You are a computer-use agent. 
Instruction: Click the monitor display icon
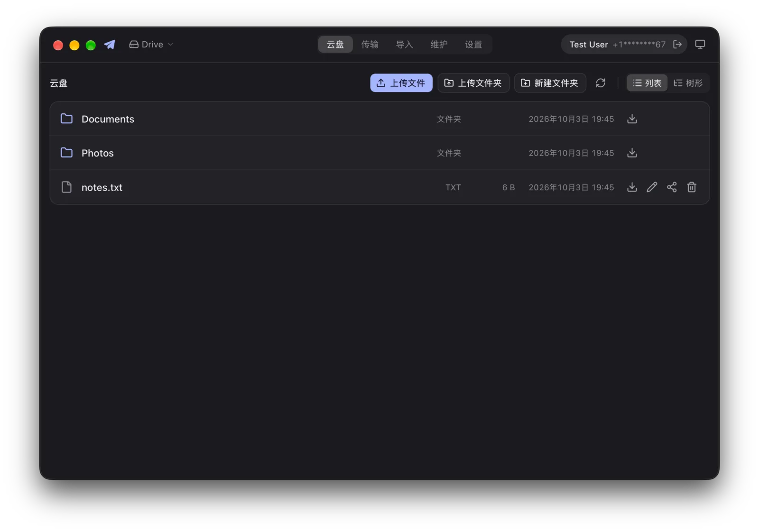pyautogui.click(x=700, y=45)
